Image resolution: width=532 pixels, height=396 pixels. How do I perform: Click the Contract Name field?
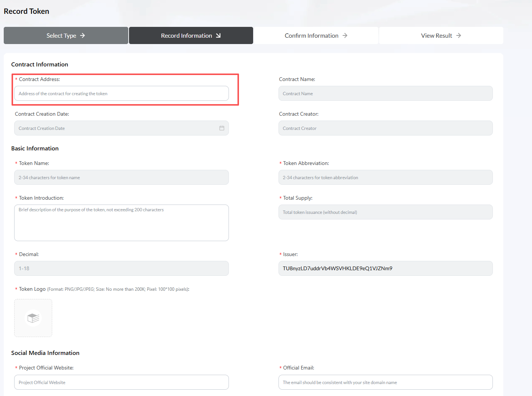pos(385,93)
